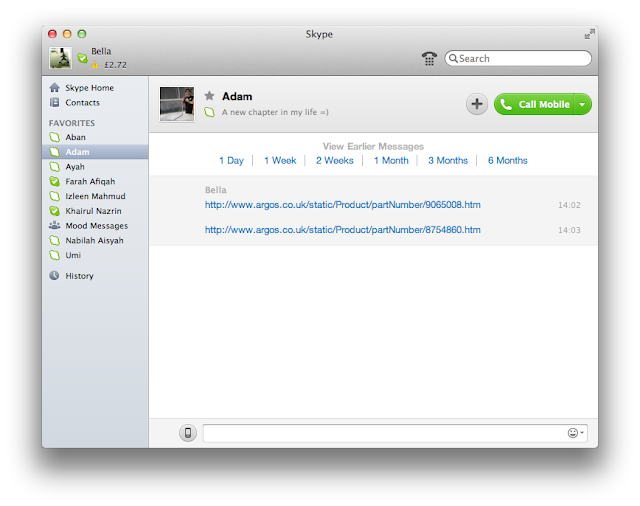Viewport: 640px width, 506px height.
Task: Click the 14:03 message timestamp
Action: 569,230
